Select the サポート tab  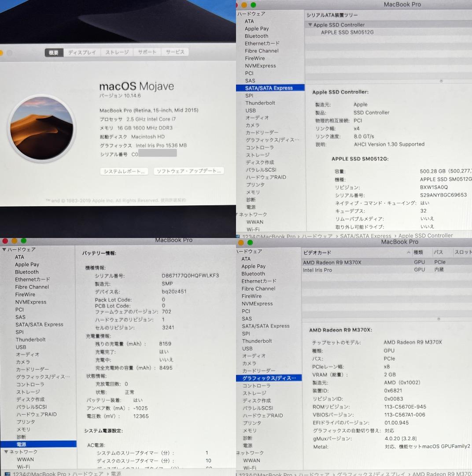tap(147, 52)
